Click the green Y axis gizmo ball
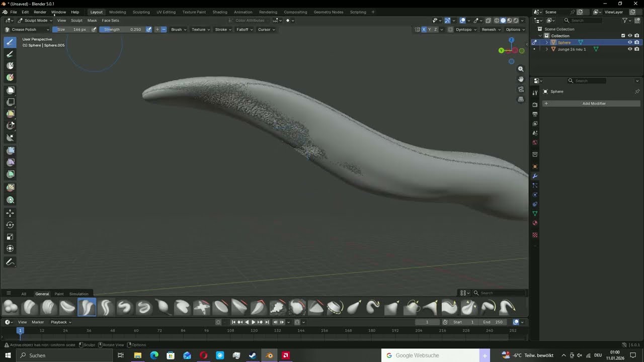The width and height of the screenshot is (644, 362). [x=501, y=51]
